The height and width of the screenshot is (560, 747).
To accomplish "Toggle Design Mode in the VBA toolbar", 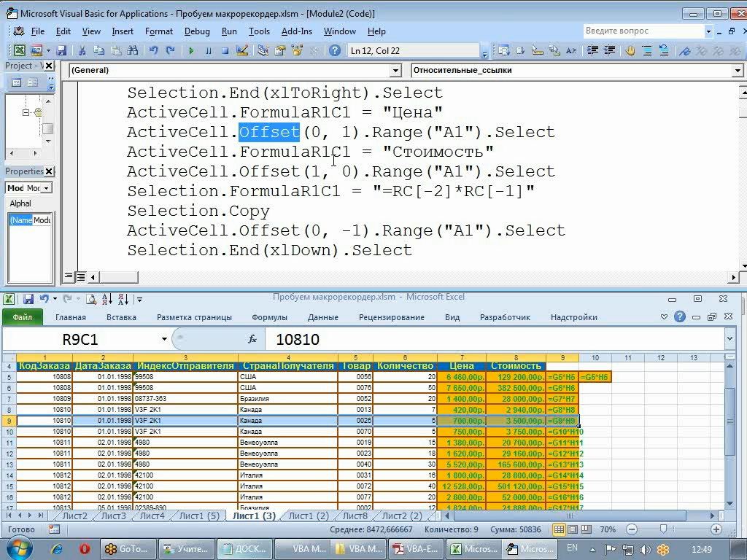I will click(x=242, y=51).
